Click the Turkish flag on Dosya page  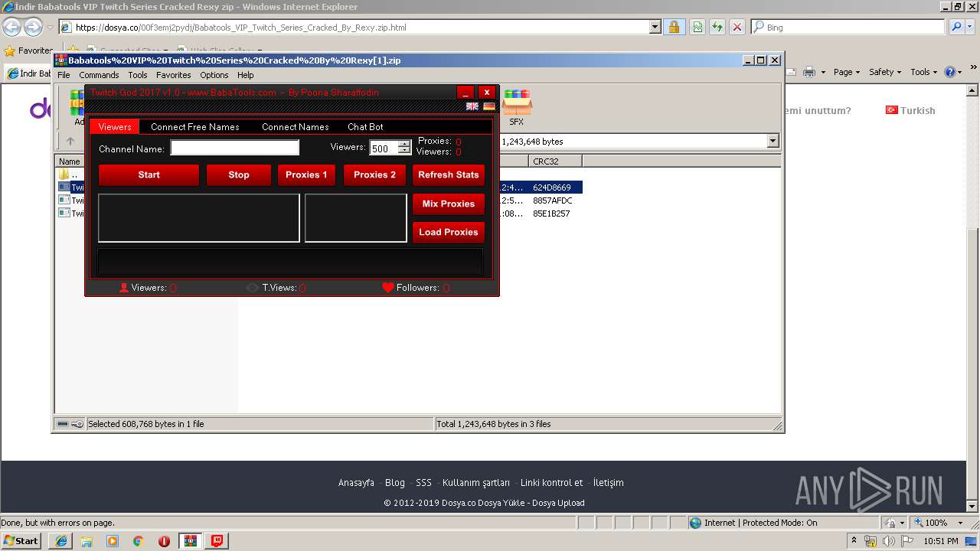(891, 110)
